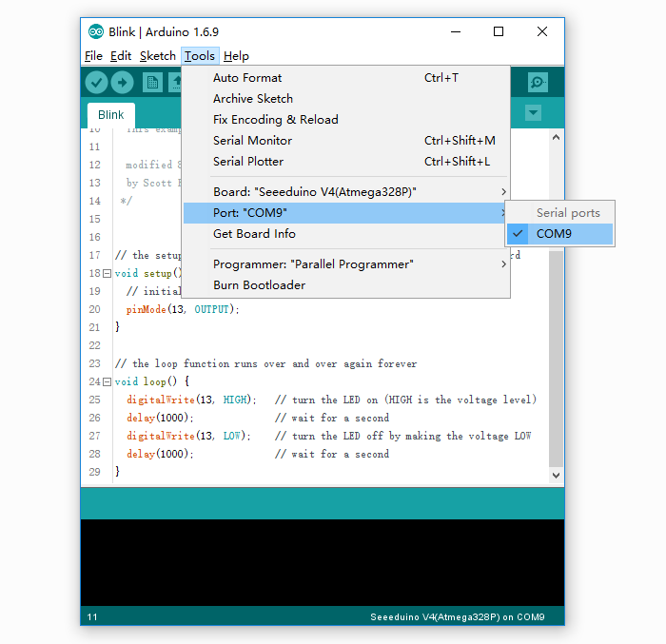666x644 pixels.
Task: Click the editor vertical scrollbar thumb
Action: (x=556, y=359)
